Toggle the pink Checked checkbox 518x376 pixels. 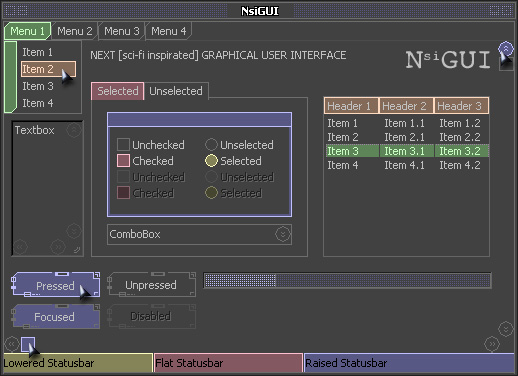123,161
